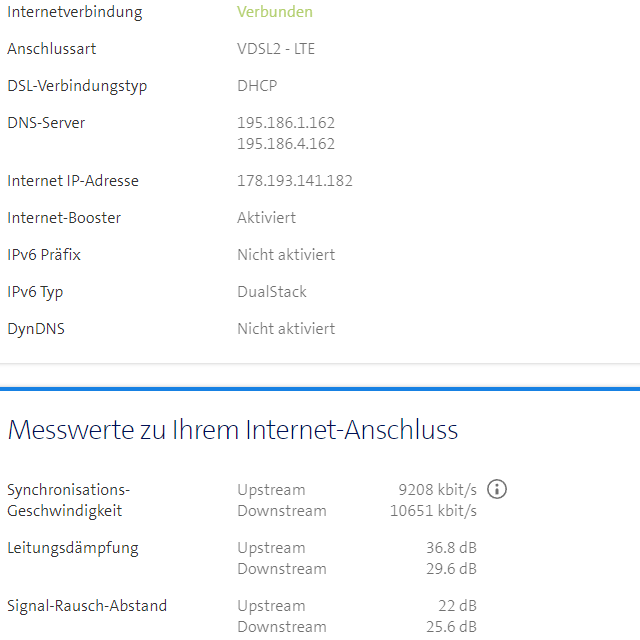Image resolution: width=640 pixels, height=640 pixels.
Task: Click the upstream attenuation 36.8 dB
Action: pyautogui.click(x=451, y=548)
